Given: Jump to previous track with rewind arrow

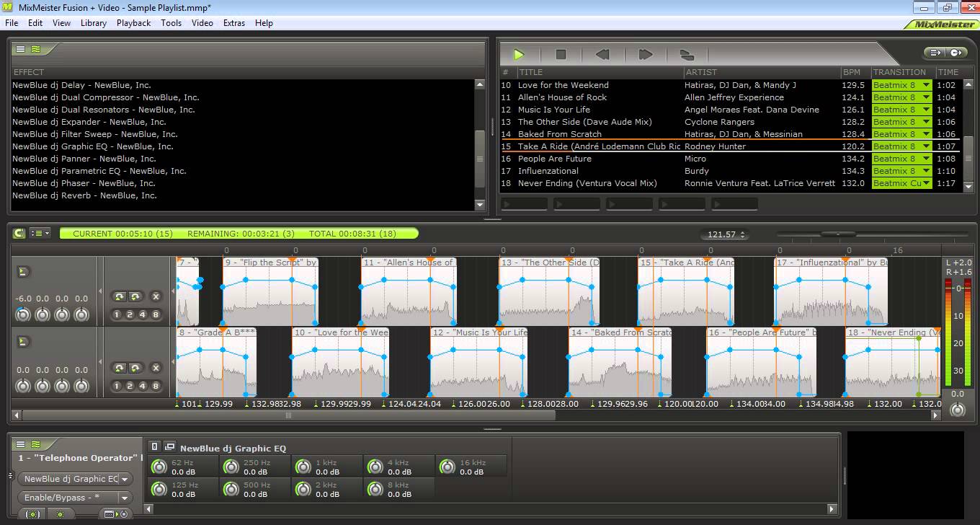Looking at the screenshot, I should (x=602, y=54).
